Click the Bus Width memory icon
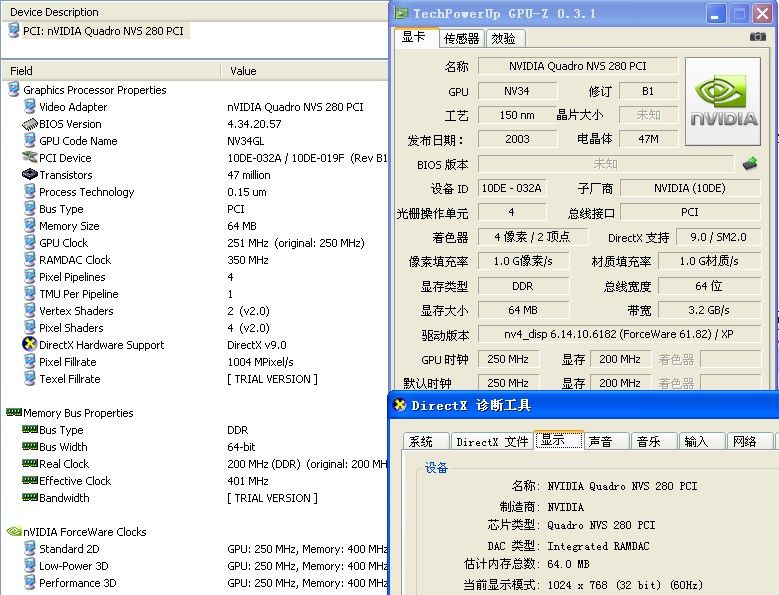 click(30, 446)
